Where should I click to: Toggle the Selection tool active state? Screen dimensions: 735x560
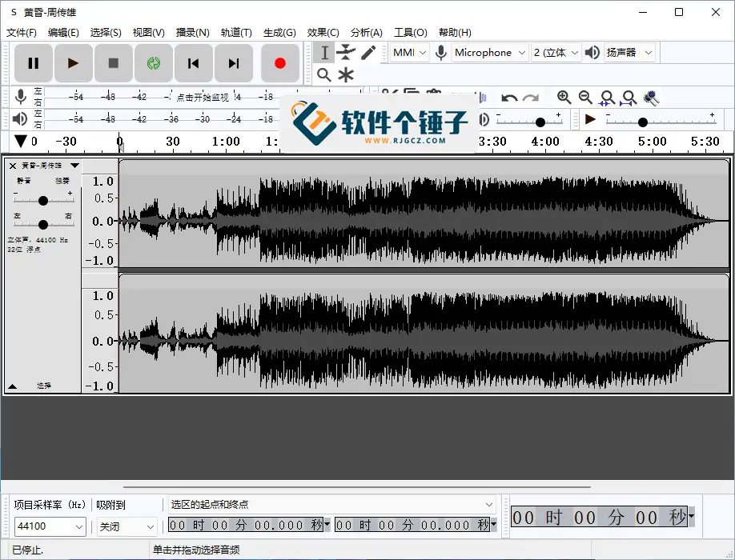(x=324, y=52)
